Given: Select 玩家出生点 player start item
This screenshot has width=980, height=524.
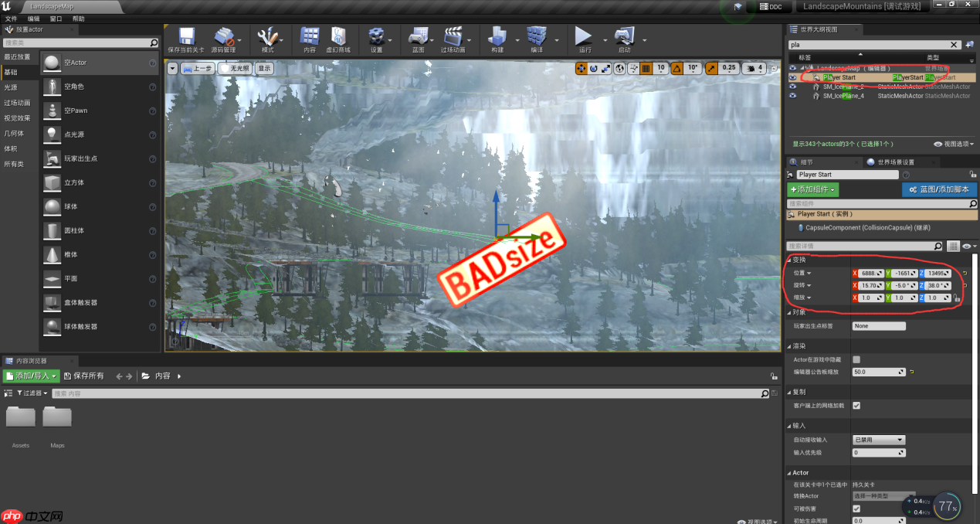Looking at the screenshot, I should (100, 158).
